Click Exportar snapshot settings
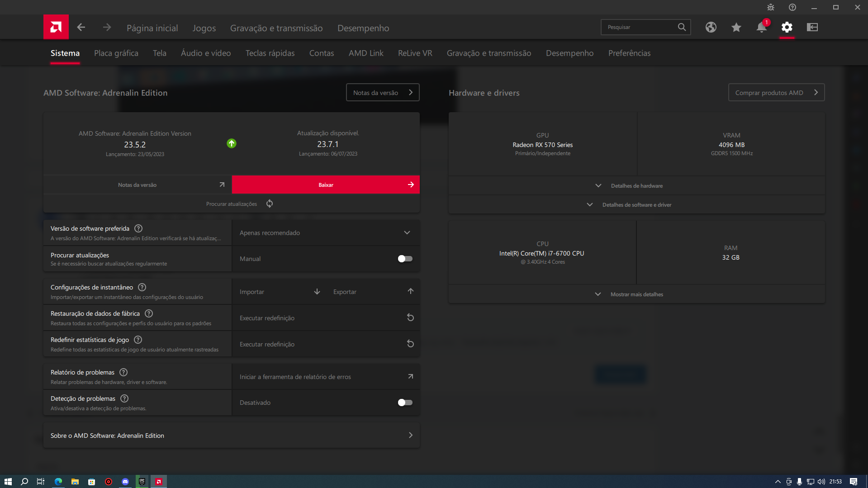The image size is (868, 488). click(x=373, y=292)
